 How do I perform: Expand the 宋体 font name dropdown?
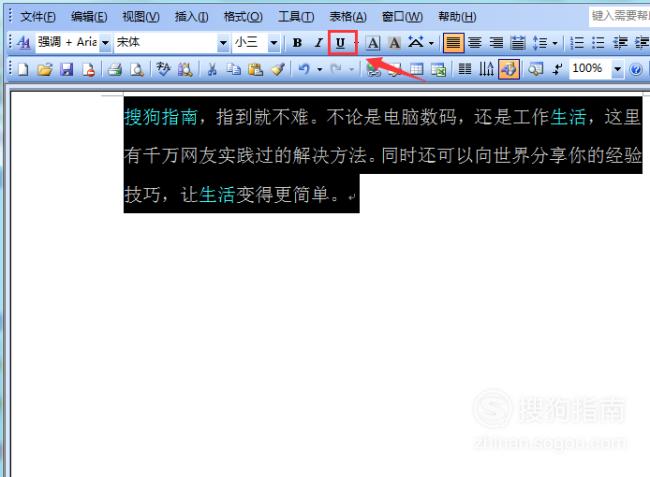coord(223,43)
